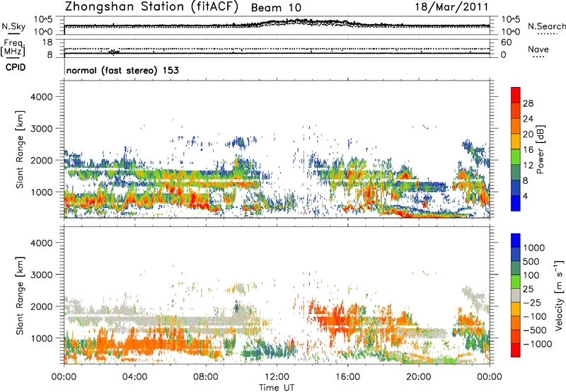This screenshot has height=392, width=566.
Task: Click 'normal (fast stereo) 153' text
Action: (x=122, y=70)
